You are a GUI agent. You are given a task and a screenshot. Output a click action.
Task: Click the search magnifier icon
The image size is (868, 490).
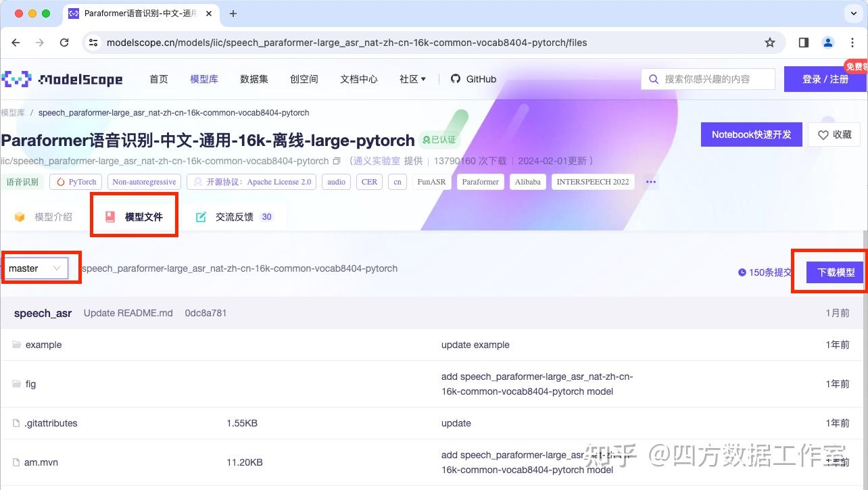click(653, 78)
